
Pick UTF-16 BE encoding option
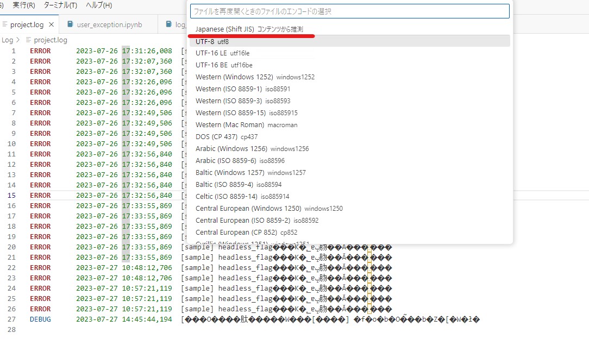[224, 65]
